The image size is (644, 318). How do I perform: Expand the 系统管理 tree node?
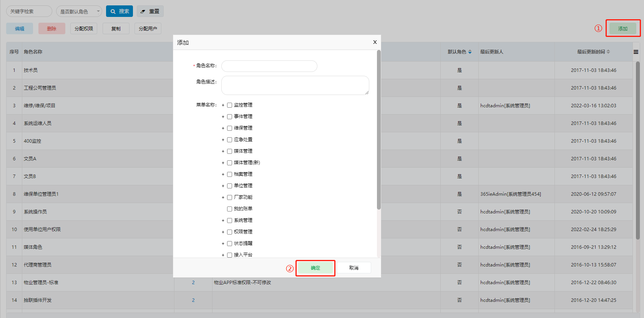223,220
